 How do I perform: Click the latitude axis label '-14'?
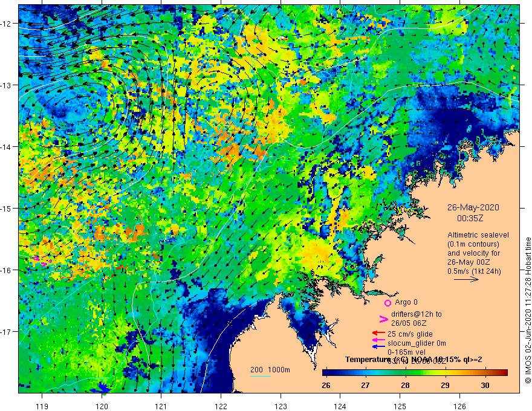[x=6, y=146]
